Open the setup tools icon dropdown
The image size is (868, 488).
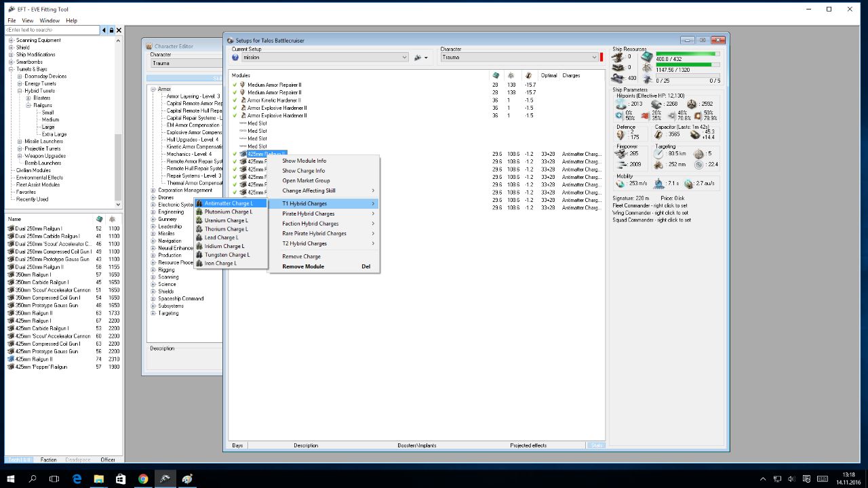(420, 58)
